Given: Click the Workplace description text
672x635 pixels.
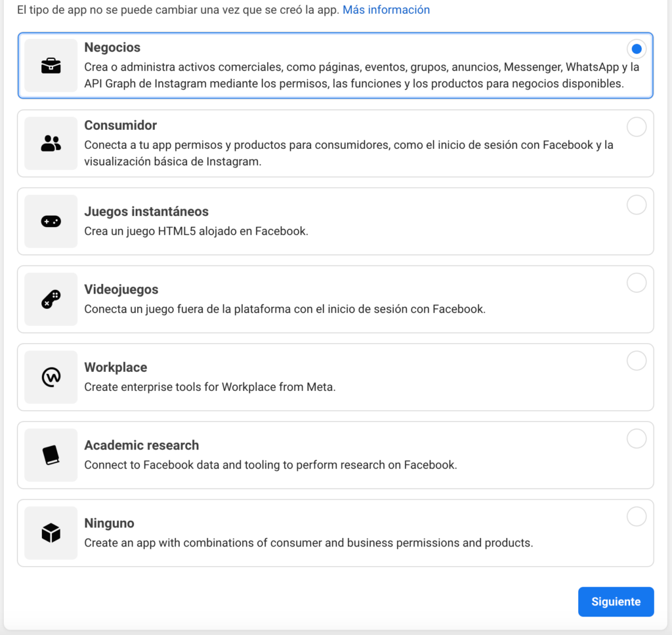Looking at the screenshot, I should coord(210,387).
